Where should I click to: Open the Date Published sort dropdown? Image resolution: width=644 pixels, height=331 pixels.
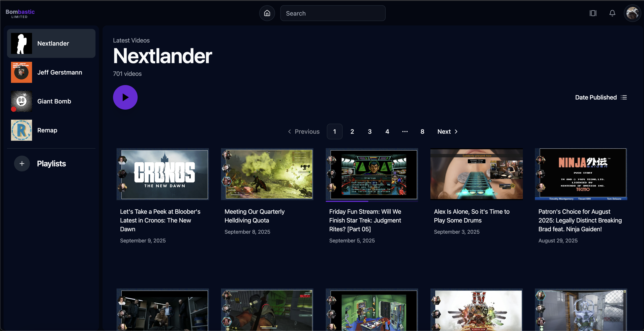601,97
